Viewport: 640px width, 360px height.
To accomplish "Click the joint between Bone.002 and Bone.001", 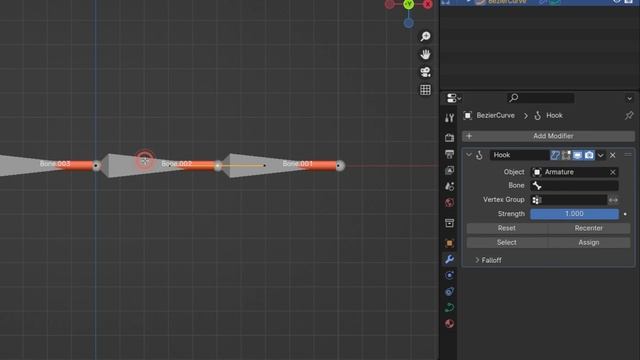I will point(218,165).
